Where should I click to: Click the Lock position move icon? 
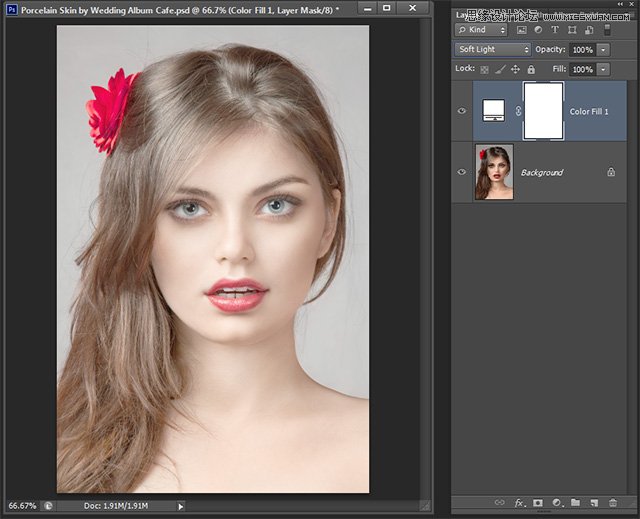515,69
